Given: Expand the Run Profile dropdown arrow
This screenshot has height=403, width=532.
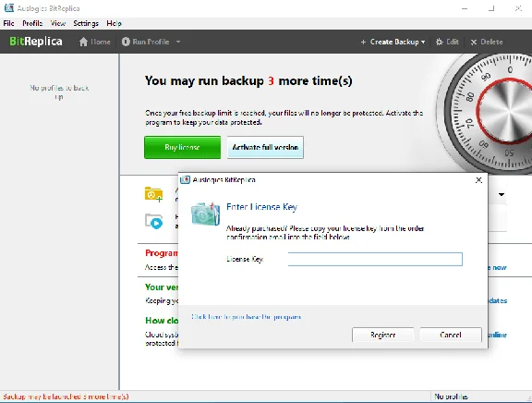Looking at the screenshot, I should (x=178, y=42).
